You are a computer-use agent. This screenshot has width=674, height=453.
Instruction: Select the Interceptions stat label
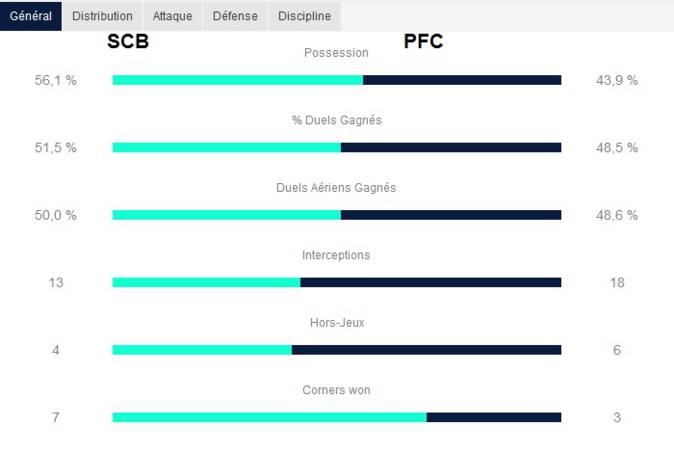point(336,255)
